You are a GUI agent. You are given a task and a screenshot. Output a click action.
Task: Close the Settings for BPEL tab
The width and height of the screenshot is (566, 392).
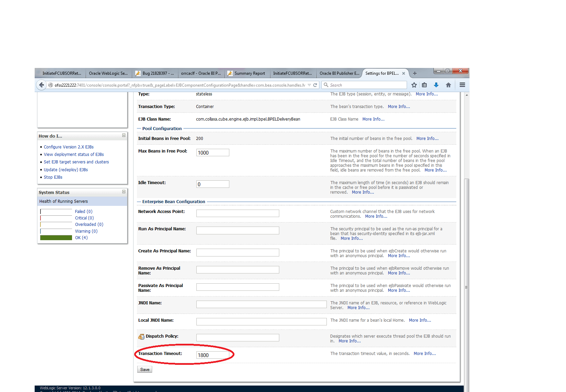(x=404, y=73)
